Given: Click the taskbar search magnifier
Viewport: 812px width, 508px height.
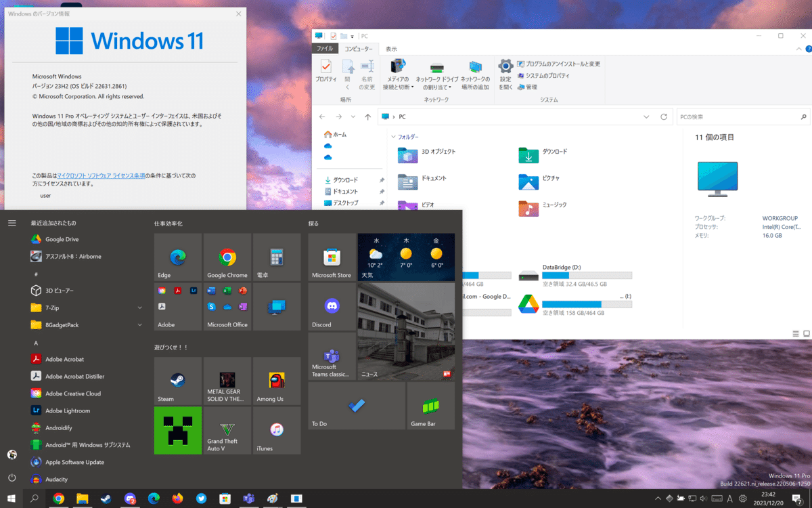Looking at the screenshot, I should point(35,499).
